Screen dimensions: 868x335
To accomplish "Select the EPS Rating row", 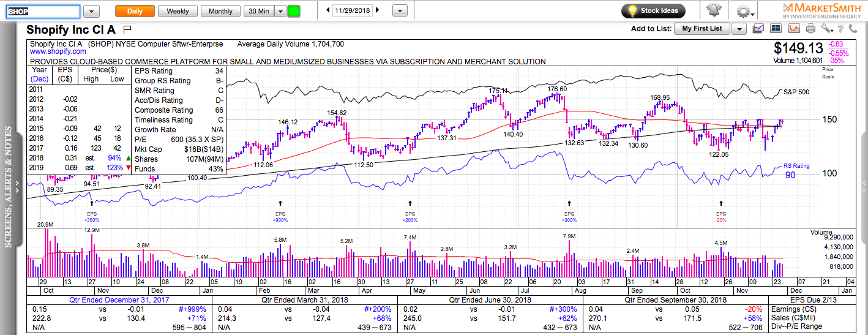I will pos(180,71).
